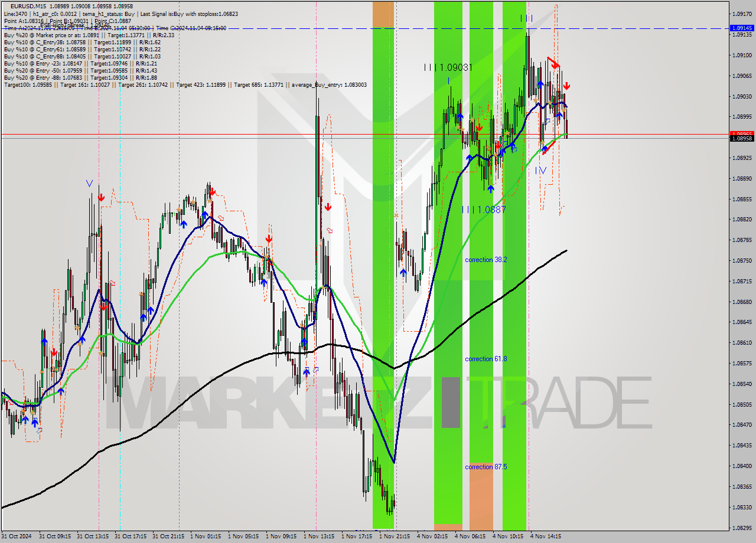Viewport: 756px width, 543px height.
Task: Click the 1.08715 price axis value
Action: (742, 282)
